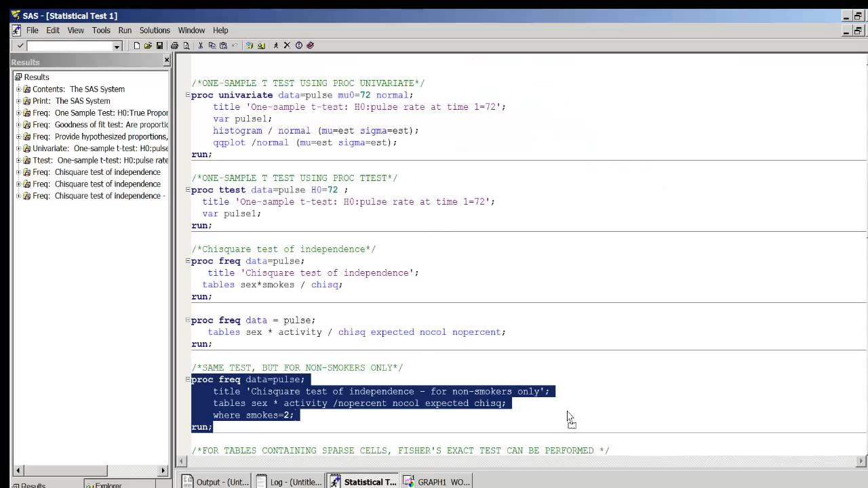Expand the Univariate: One-sample t-test node

coord(19,148)
